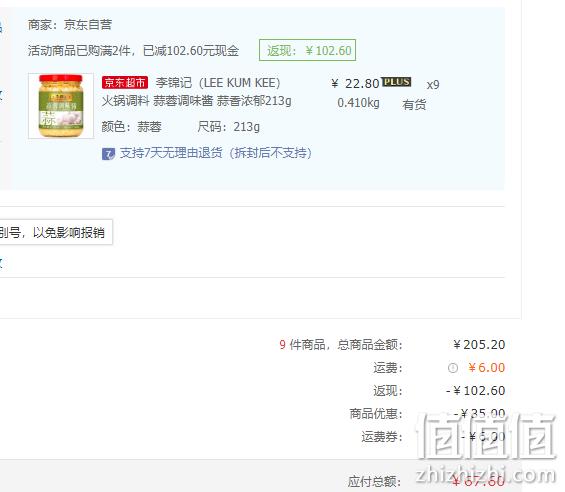Click the Lee Kum Kee garlic sauce thumbnail
Viewport: 565px width, 492px height.
tap(61, 106)
